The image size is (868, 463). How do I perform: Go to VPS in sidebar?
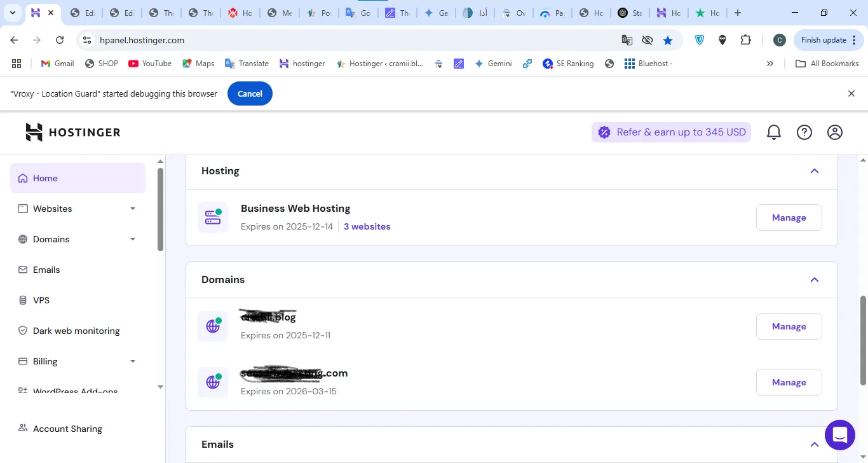pos(41,300)
